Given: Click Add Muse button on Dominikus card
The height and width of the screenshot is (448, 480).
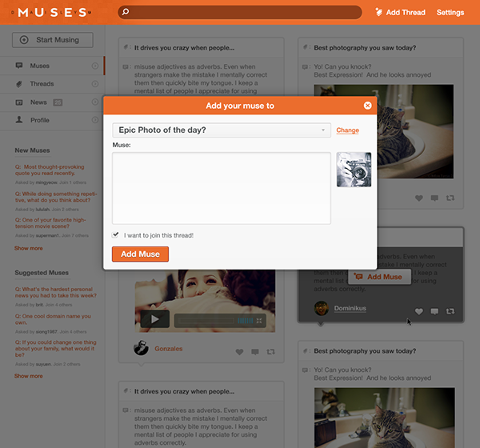Looking at the screenshot, I should 379,277.
